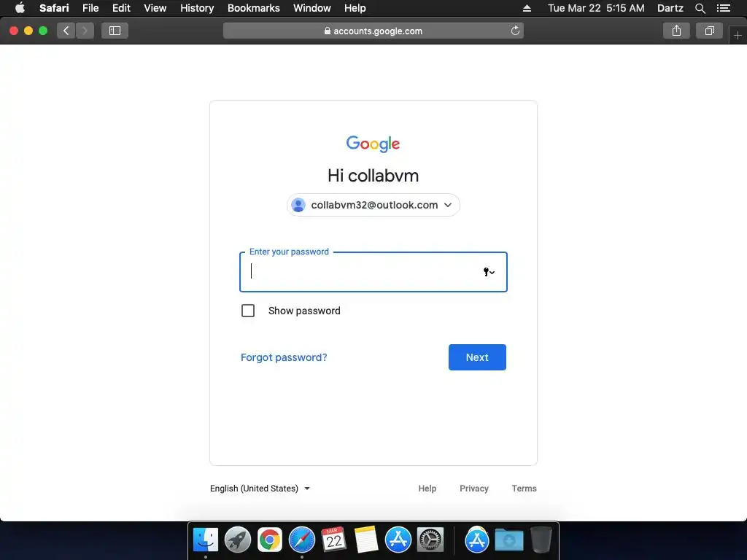Open the Help link in page footer
This screenshot has height=560, width=747.
[427, 489]
